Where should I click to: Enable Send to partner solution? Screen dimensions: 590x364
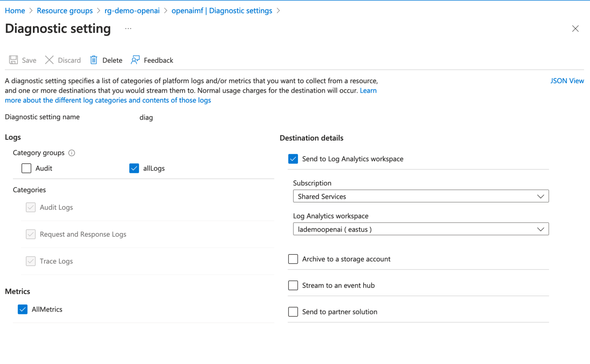coord(293,312)
